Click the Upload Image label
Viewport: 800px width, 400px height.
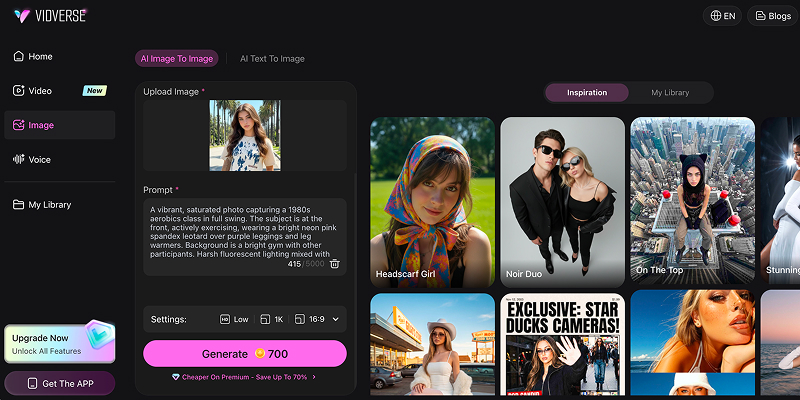tap(171, 92)
